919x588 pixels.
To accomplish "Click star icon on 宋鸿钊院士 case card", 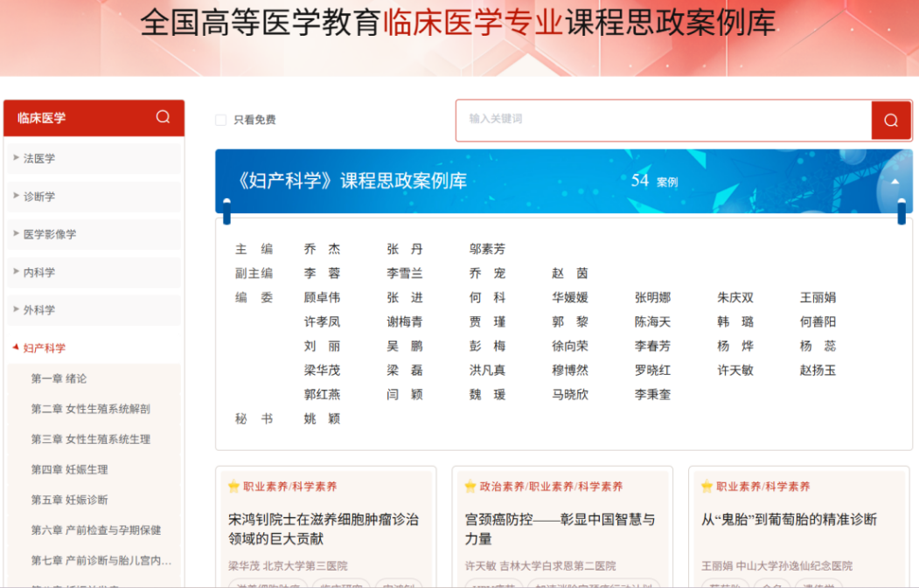I will tap(233, 487).
